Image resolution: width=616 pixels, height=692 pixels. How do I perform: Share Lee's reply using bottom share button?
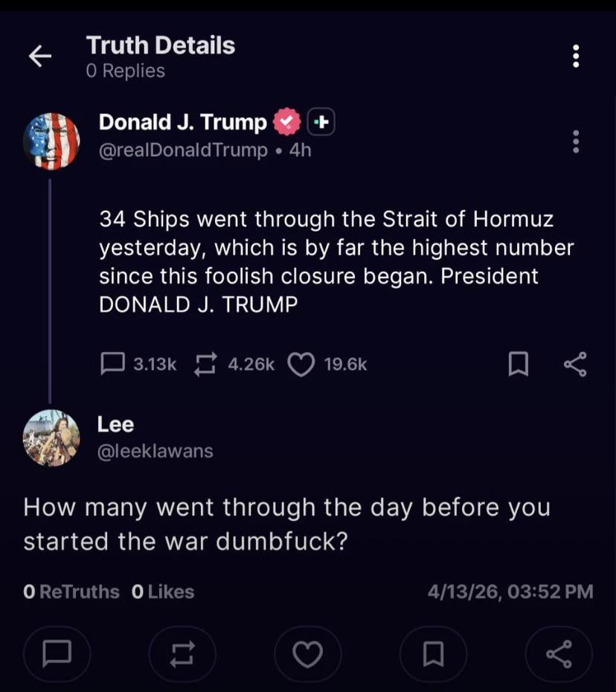(559, 654)
